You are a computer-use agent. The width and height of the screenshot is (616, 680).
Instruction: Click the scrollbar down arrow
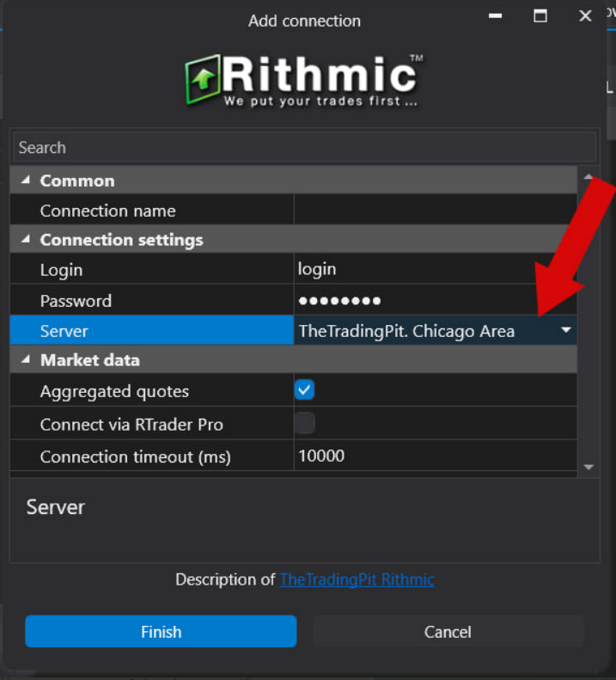click(x=589, y=467)
